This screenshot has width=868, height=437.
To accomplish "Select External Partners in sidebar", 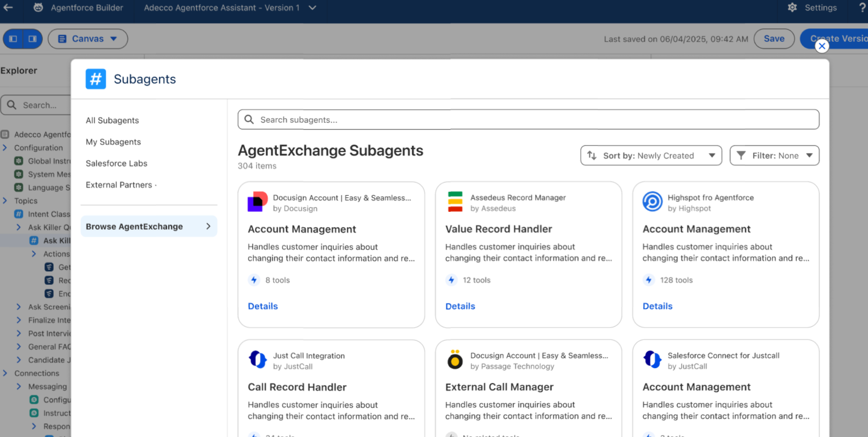I will coord(119,185).
